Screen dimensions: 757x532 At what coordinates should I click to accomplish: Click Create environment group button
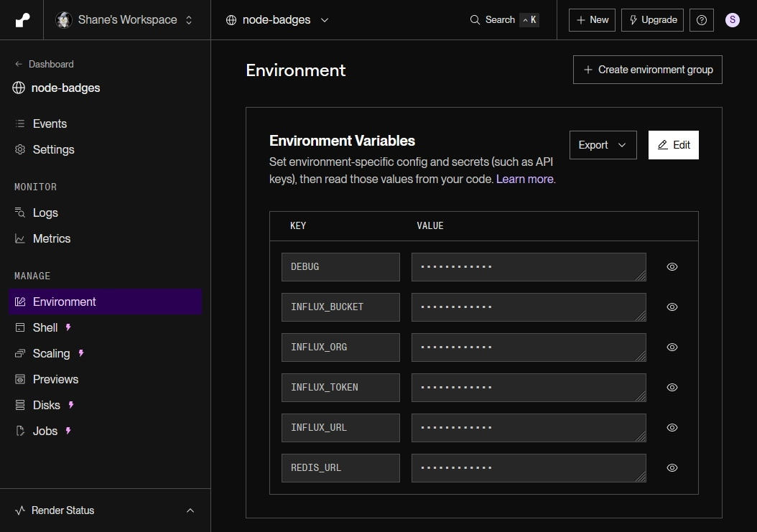pos(647,70)
